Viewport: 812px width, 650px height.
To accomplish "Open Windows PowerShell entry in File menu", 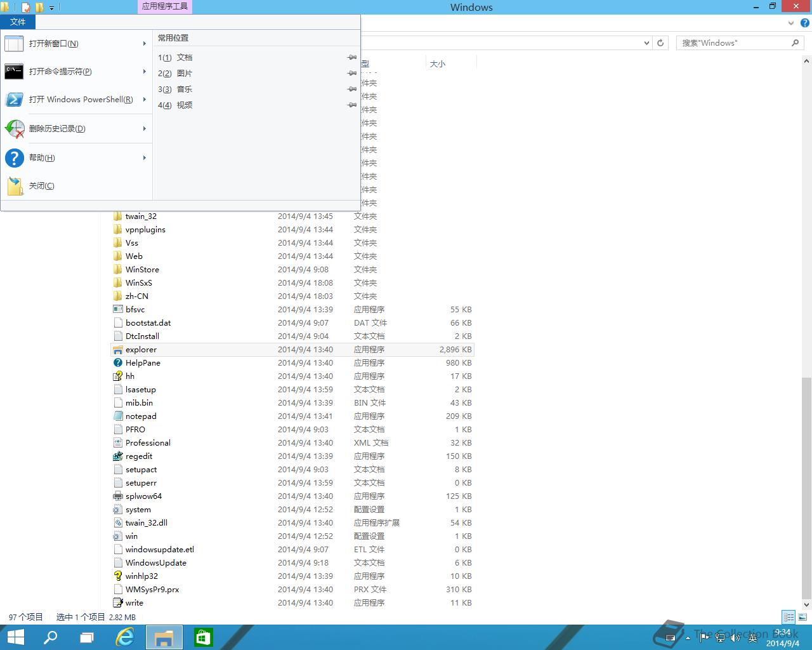I will [x=75, y=100].
